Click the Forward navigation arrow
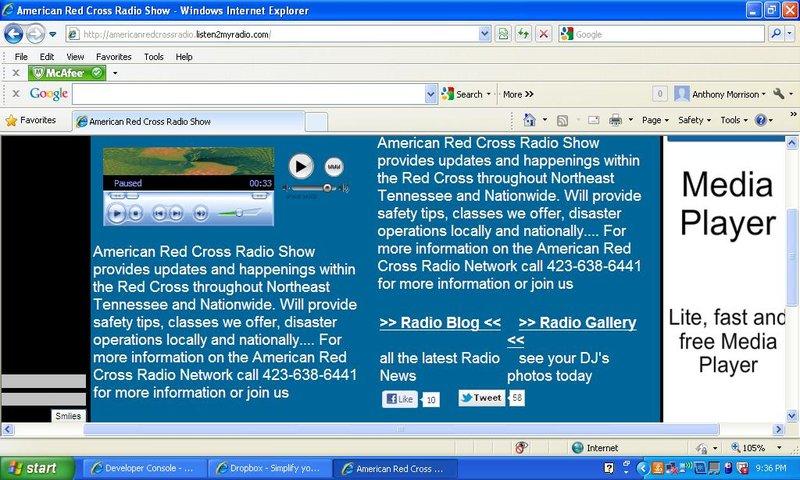This screenshot has height=480, width=800. click(35, 35)
